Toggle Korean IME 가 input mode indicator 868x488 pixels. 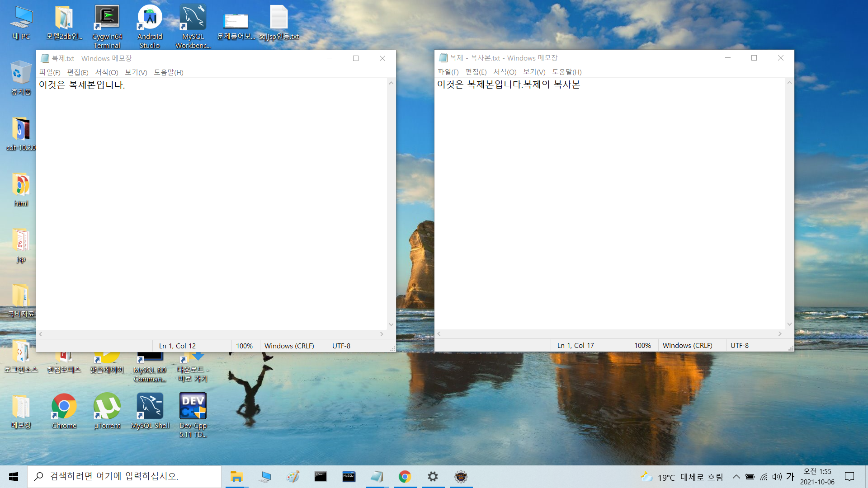click(x=790, y=477)
